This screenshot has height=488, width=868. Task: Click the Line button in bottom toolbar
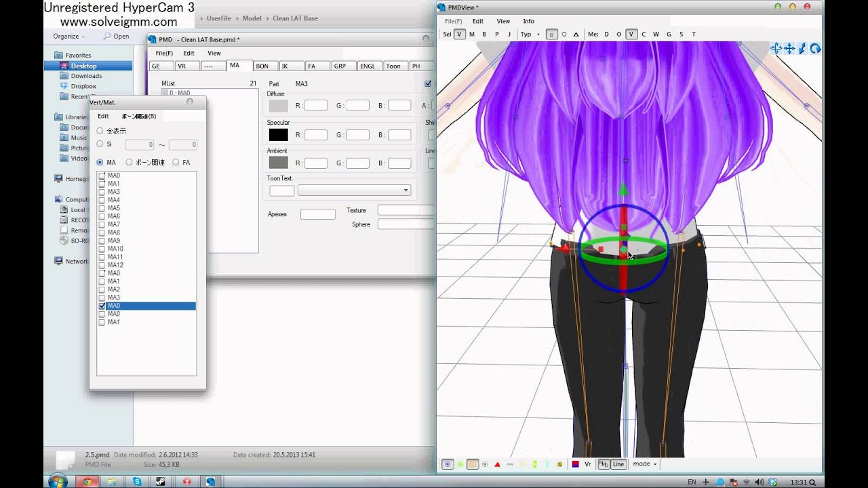pos(618,464)
